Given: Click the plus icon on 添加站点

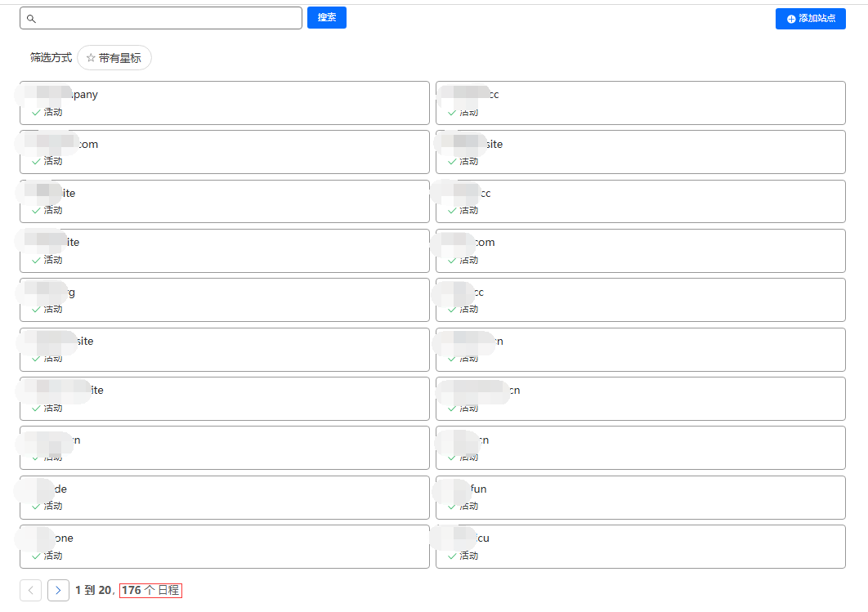Looking at the screenshot, I should coord(790,19).
